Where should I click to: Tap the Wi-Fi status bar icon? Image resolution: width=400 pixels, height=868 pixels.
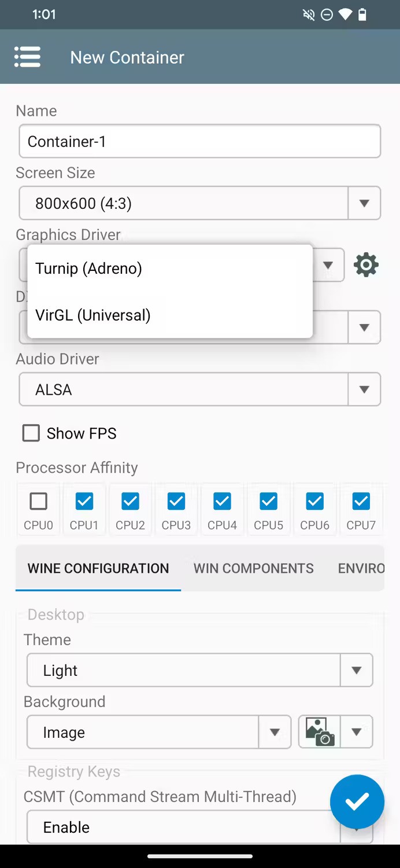(x=345, y=14)
